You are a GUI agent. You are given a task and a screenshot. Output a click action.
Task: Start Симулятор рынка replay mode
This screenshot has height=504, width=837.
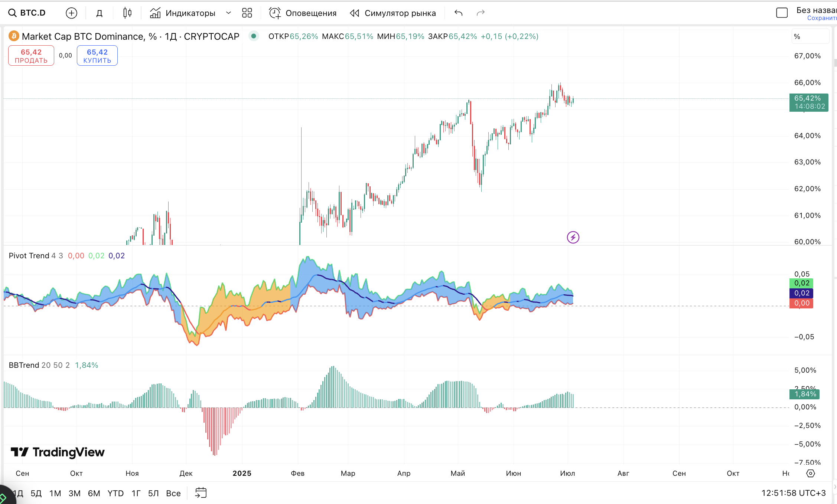click(x=393, y=13)
